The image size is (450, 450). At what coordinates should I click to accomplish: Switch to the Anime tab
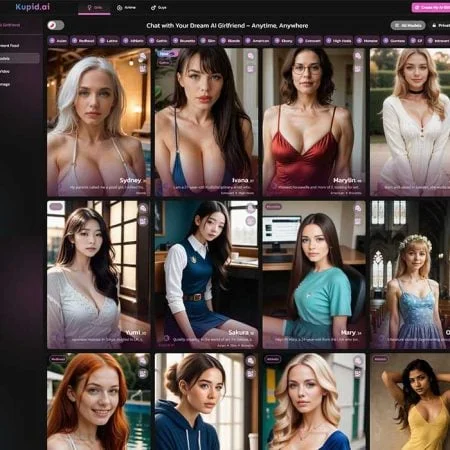tap(126, 7)
